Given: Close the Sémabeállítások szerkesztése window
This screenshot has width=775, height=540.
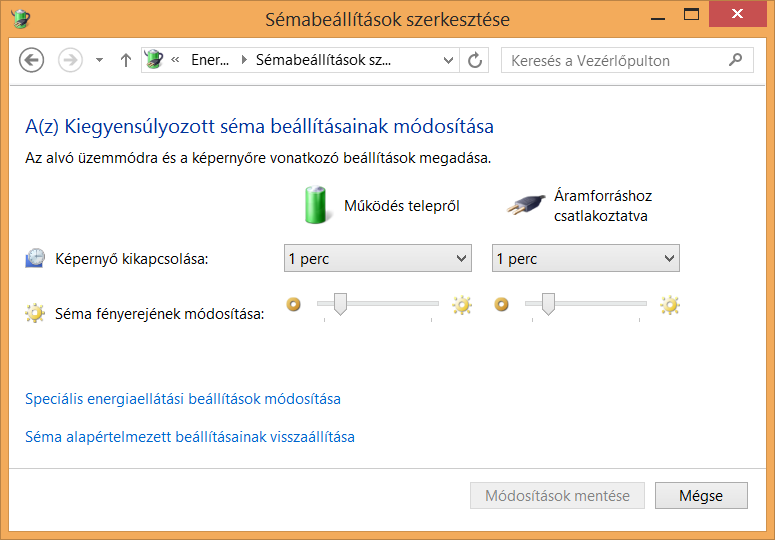Looking at the screenshot, I should [737, 14].
